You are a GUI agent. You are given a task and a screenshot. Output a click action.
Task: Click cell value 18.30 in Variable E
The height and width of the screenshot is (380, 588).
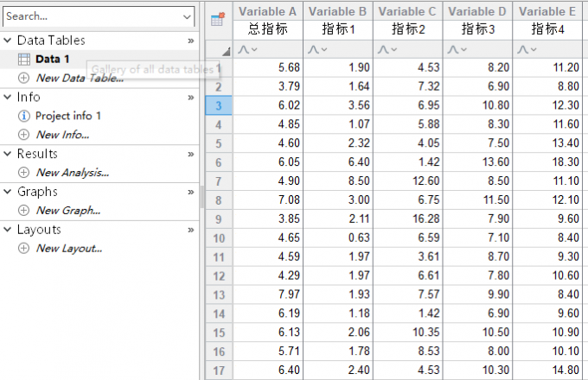tap(566, 161)
